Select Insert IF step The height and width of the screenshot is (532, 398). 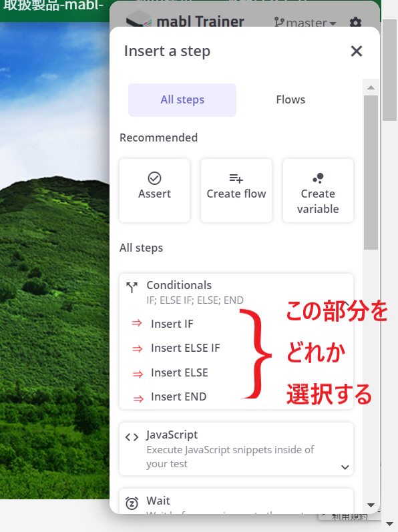point(172,324)
